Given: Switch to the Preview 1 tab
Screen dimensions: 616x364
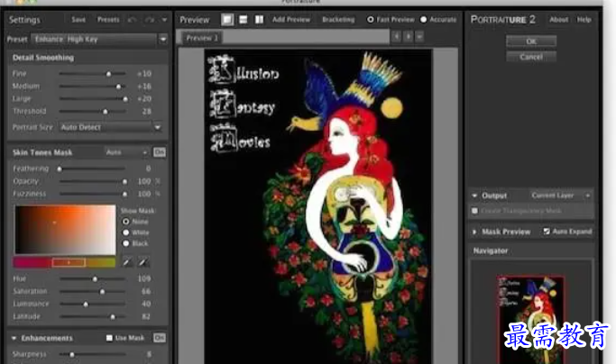Looking at the screenshot, I should 202,38.
